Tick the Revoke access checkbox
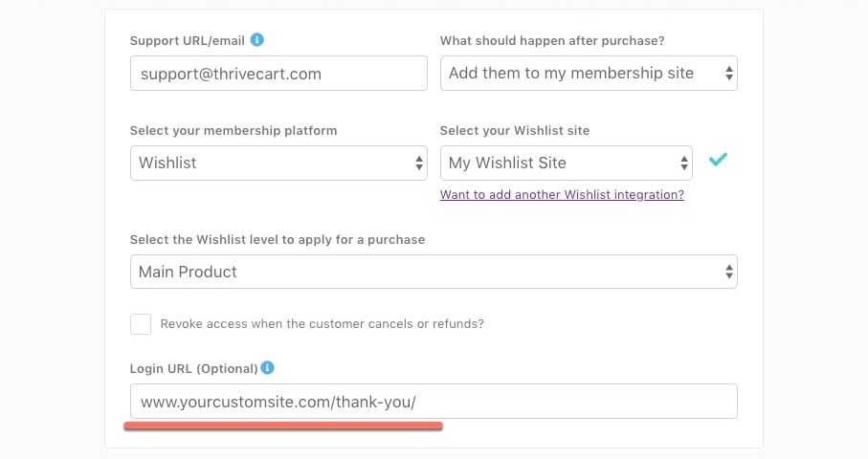Image resolution: width=868 pixels, height=459 pixels. (141, 324)
